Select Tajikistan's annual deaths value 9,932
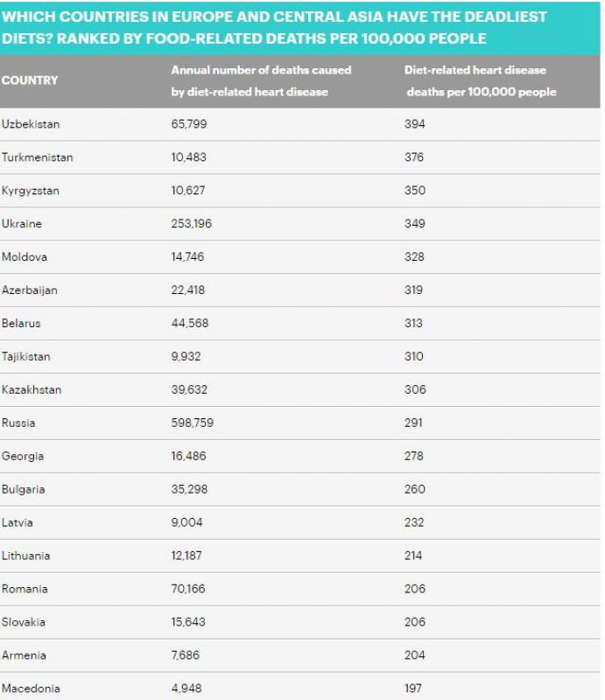This screenshot has height=700, width=605. [186, 357]
